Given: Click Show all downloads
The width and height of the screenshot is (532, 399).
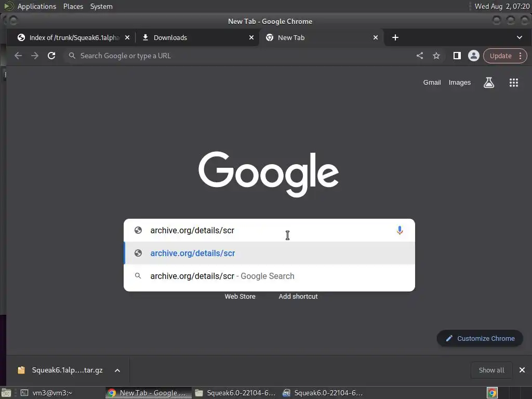Looking at the screenshot, I should pyautogui.click(x=491, y=370).
